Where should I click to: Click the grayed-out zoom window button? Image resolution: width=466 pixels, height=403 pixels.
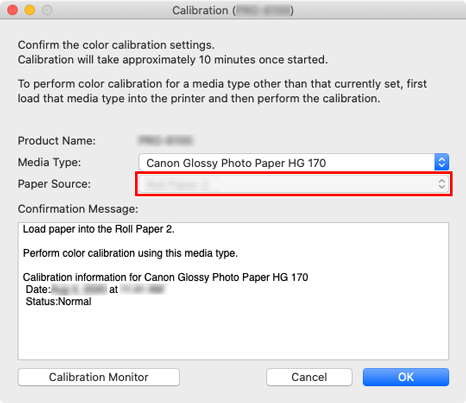tap(47, 10)
